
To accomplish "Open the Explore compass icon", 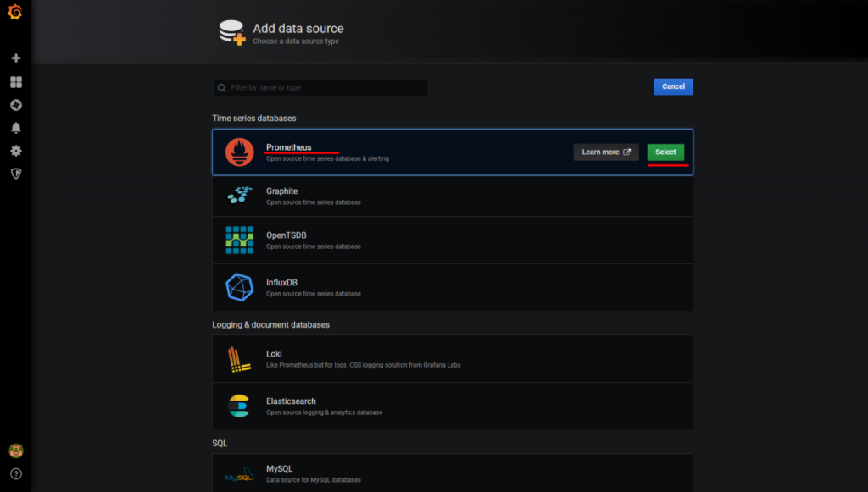I will (x=15, y=105).
